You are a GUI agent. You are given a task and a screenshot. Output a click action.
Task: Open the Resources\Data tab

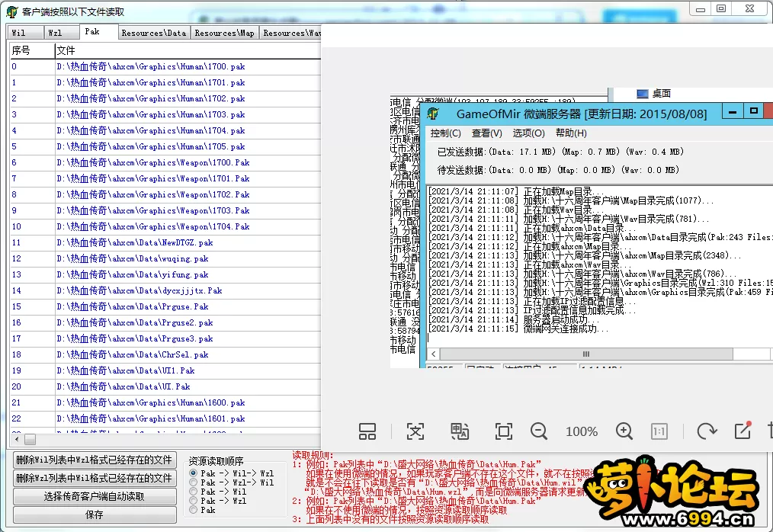pos(154,33)
